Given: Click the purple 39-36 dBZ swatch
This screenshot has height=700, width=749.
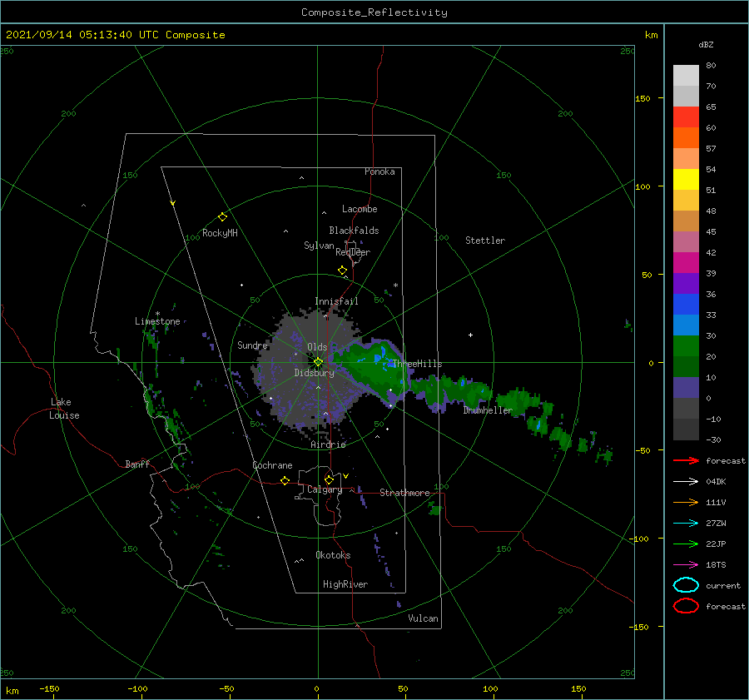Looking at the screenshot, I should tap(686, 283).
